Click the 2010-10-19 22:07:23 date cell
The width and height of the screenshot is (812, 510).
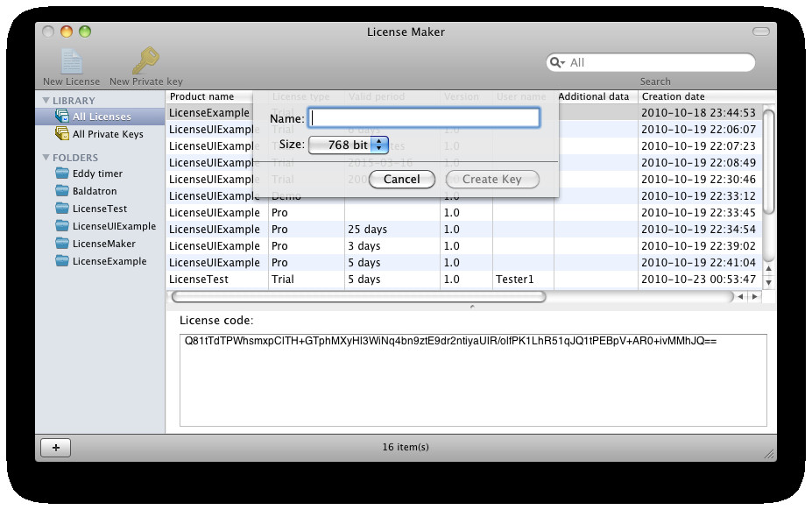coord(698,146)
